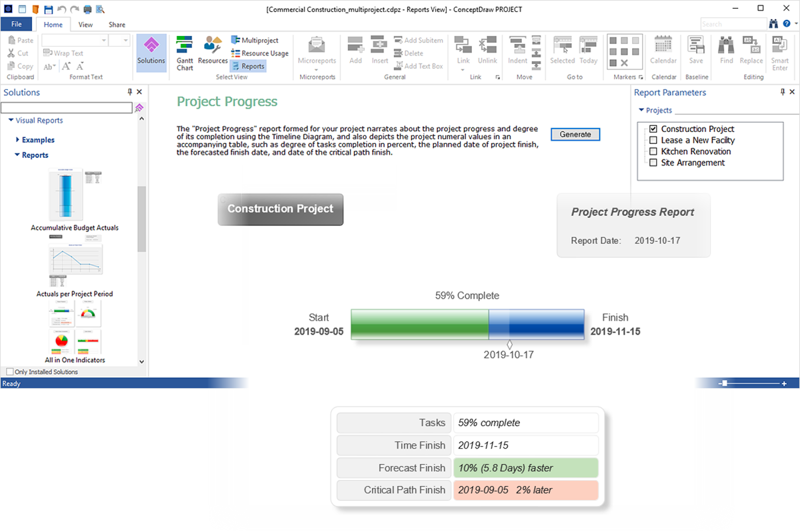800x532 pixels.
Task: Switch to the Home ribbon tab
Action: coord(53,25)
